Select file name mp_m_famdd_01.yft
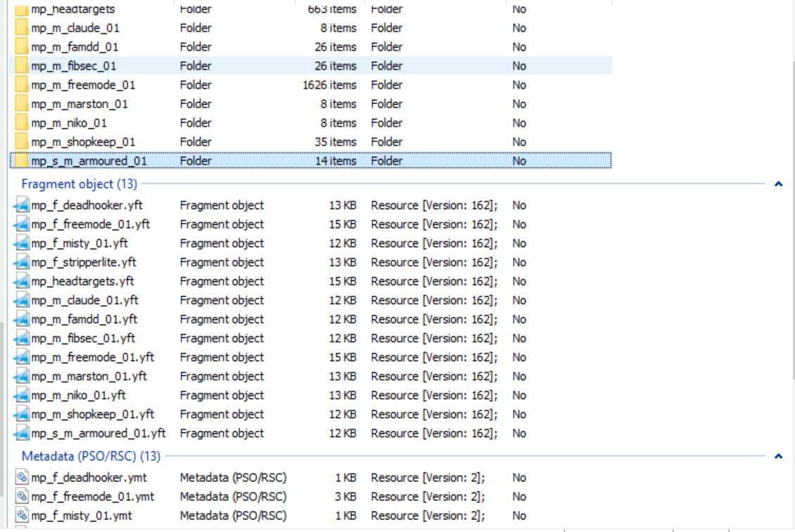This screenshot has height=532, width=795. (x=84, y=319)
